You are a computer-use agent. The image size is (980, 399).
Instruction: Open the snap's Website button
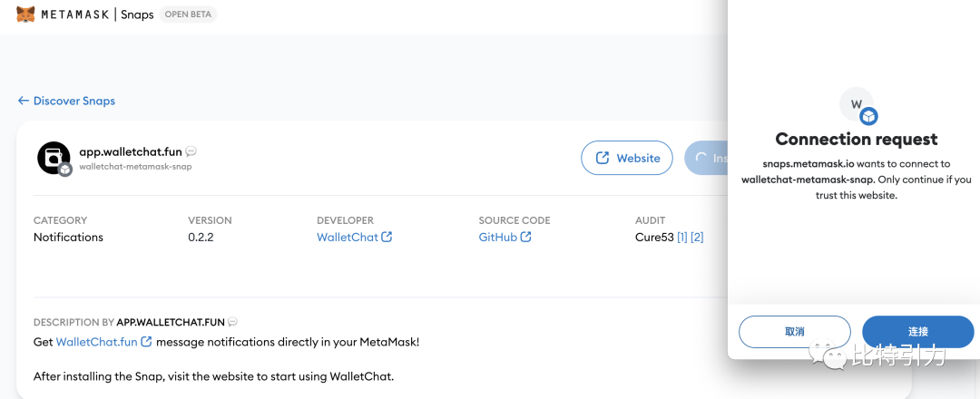coord(627,158)
